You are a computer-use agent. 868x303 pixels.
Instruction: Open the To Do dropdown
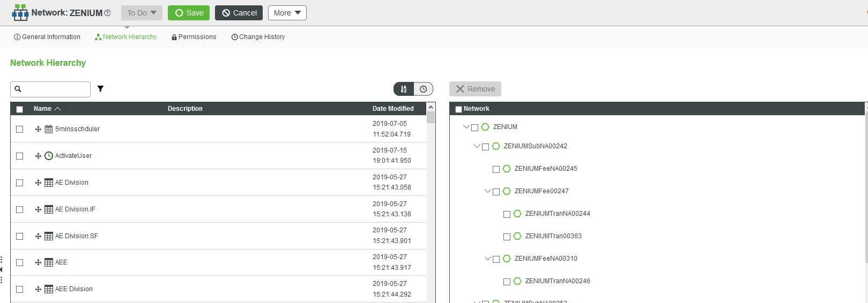pyautogui.click(x=142, y=13)
